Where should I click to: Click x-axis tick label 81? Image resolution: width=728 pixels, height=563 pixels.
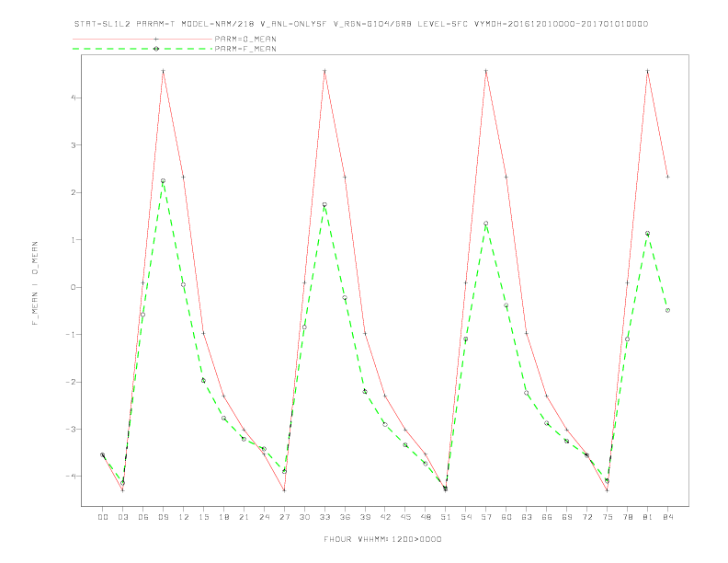[648, 517]
